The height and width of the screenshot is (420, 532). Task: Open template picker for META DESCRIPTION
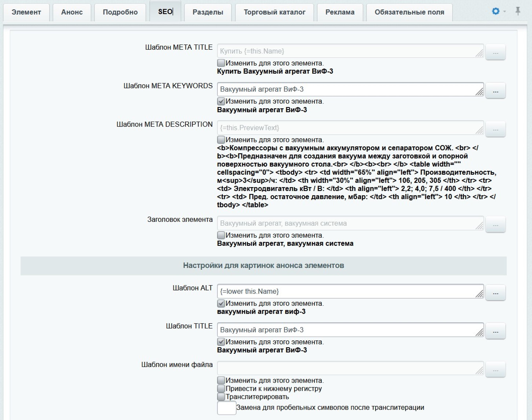pos(495,129)
